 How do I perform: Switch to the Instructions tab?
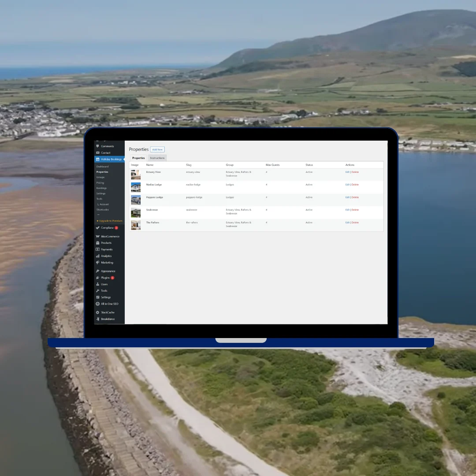157,158
